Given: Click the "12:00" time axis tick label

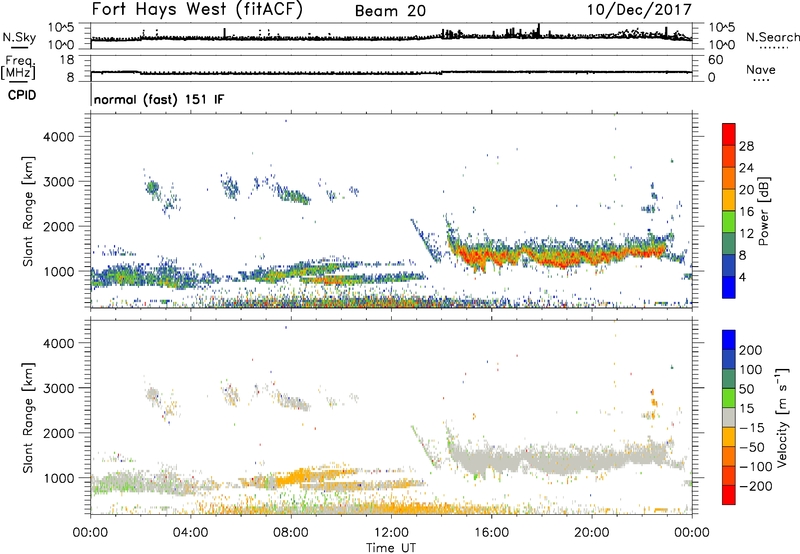Looking at the screenshot, I should (x=391, y=533).
